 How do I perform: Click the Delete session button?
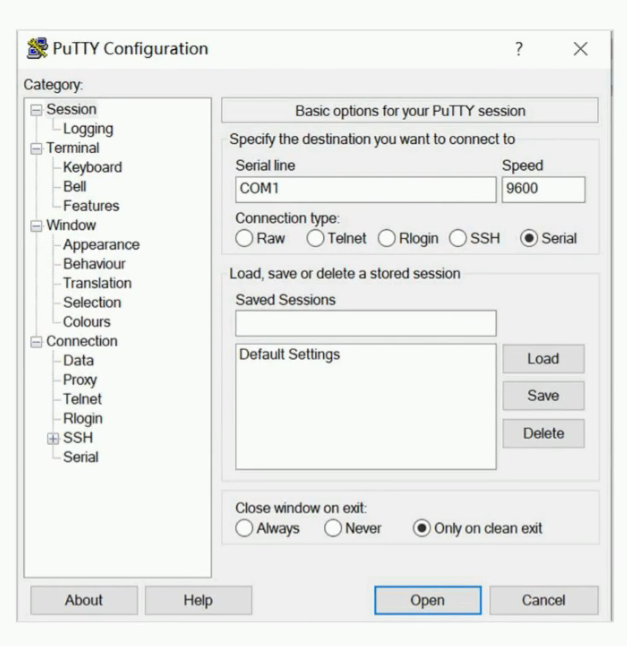(x=543, y=434)
